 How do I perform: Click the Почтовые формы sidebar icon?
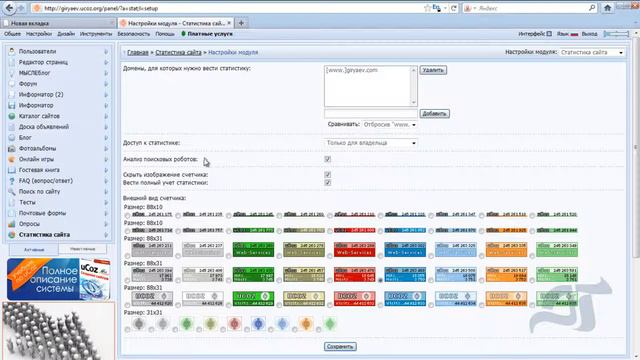click(x=12, y=213)
